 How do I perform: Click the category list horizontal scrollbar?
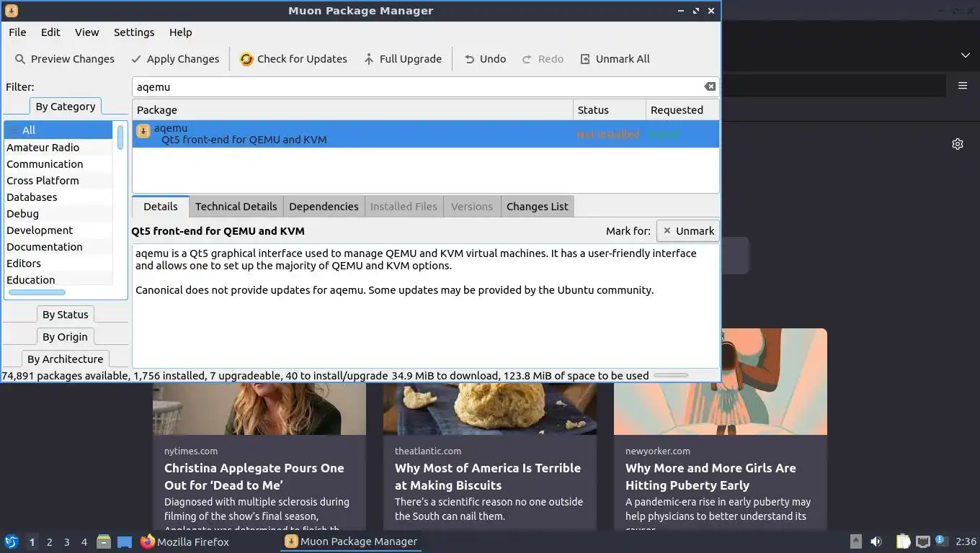[x=37, y=292]
